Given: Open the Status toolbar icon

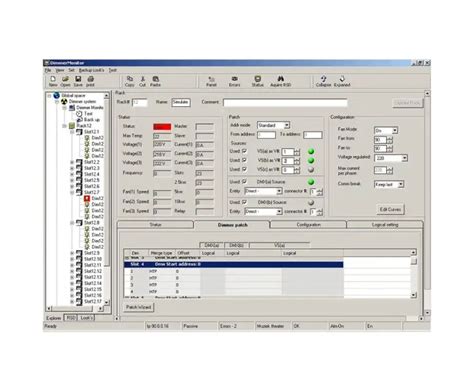Looking at the screenshot, I should (257, 79).
